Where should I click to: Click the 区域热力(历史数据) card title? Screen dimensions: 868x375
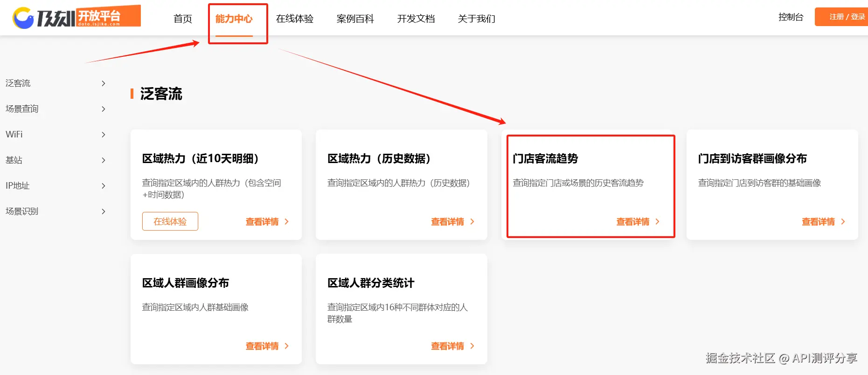pos(379,158)
